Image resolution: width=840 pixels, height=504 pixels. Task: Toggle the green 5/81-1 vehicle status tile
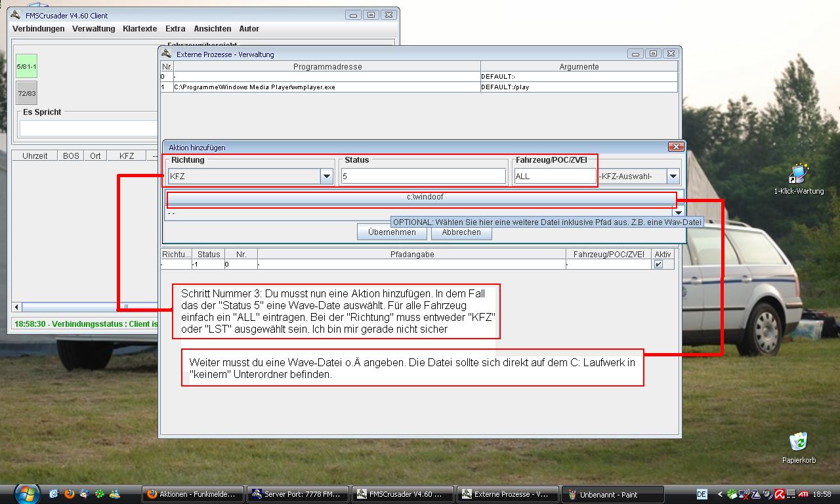click(27, 67)
